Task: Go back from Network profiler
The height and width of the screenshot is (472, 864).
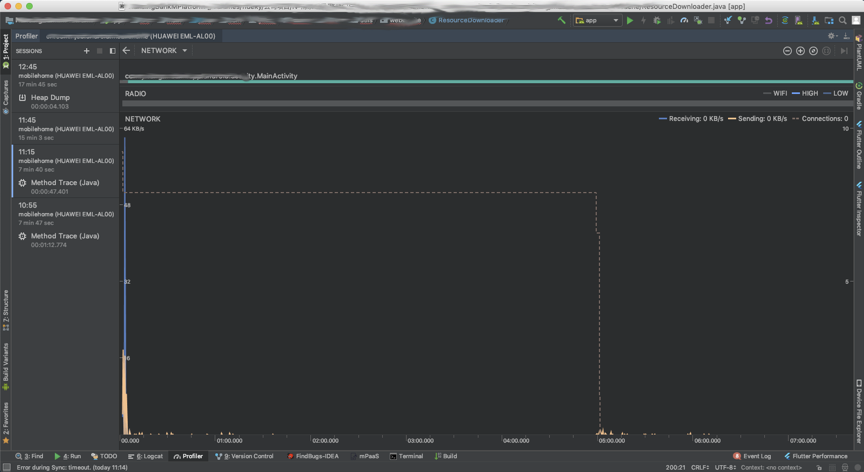Action: click(x=126, y=51)
